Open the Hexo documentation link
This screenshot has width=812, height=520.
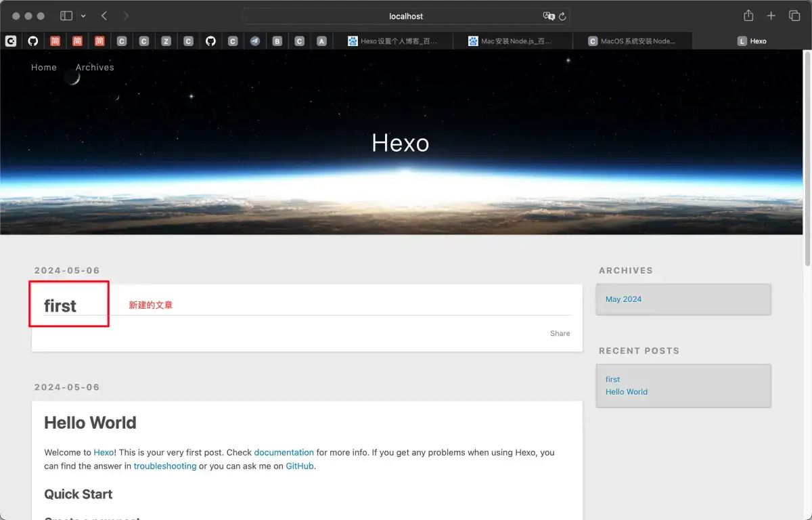coord(284,452)
